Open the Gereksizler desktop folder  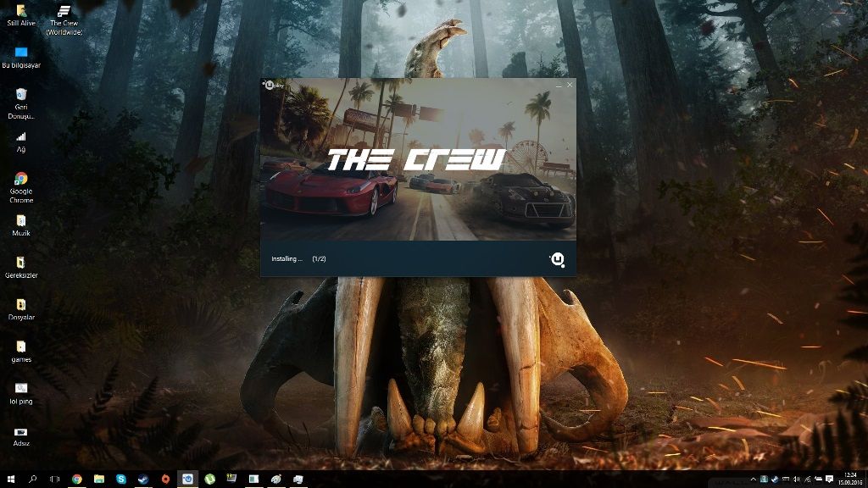point(21,268)
